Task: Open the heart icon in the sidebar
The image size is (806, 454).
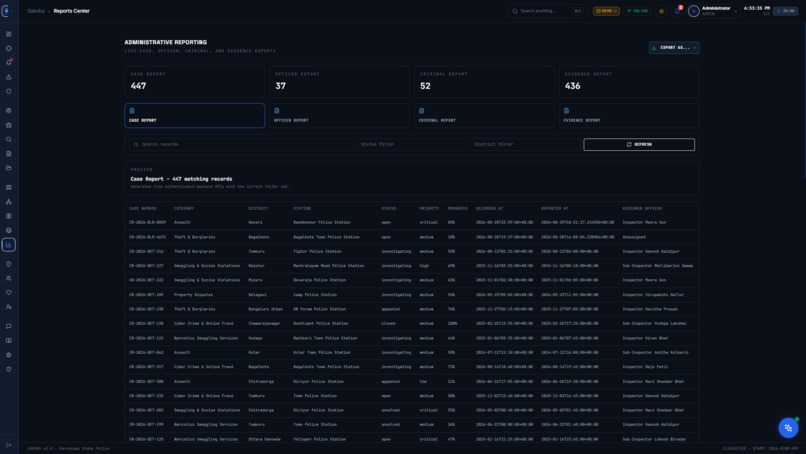Action: (9, 293)
